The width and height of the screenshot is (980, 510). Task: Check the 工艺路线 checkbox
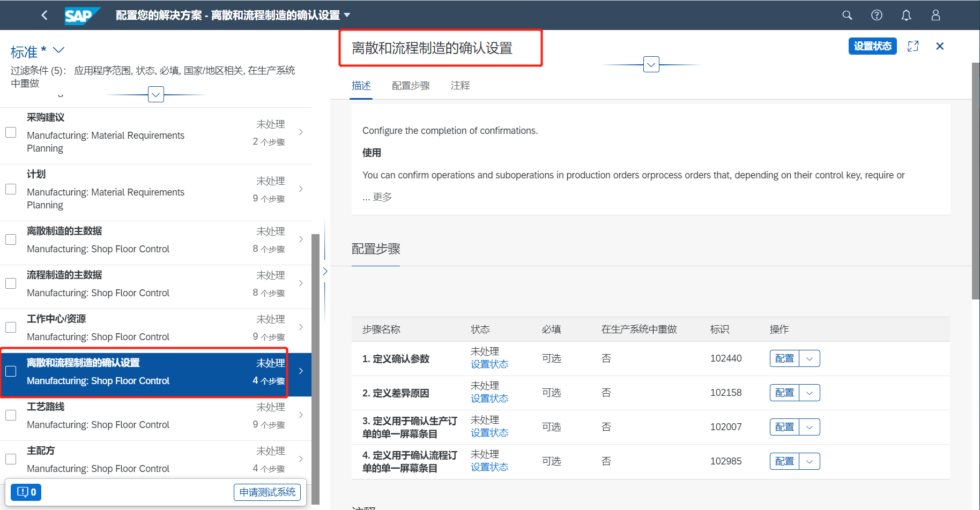[x=11, y=415]
